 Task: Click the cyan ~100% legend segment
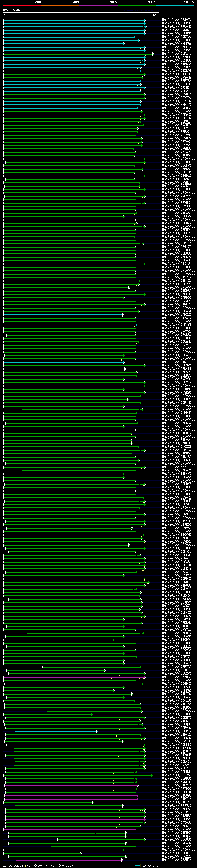pyautogui.click(x=175, y=6)
